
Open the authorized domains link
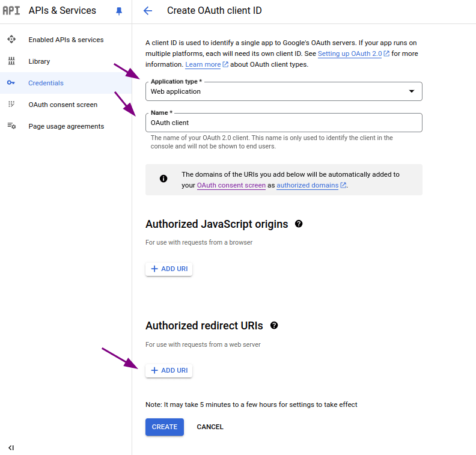(x=307, y=186)
